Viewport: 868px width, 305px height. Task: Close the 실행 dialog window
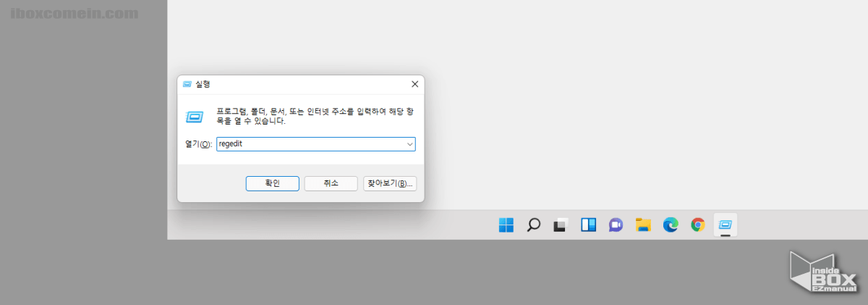pos(414,84)
